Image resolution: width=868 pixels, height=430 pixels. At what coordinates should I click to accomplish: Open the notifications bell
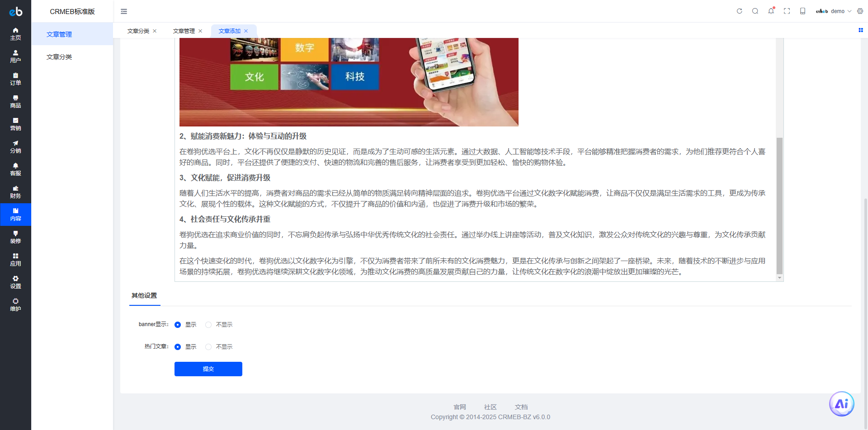771,11
